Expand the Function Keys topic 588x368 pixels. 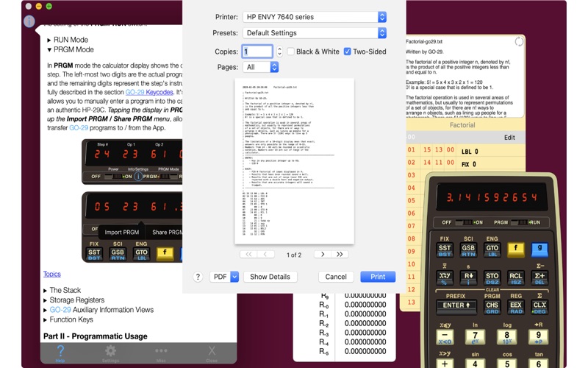click(x=68, y=319)
